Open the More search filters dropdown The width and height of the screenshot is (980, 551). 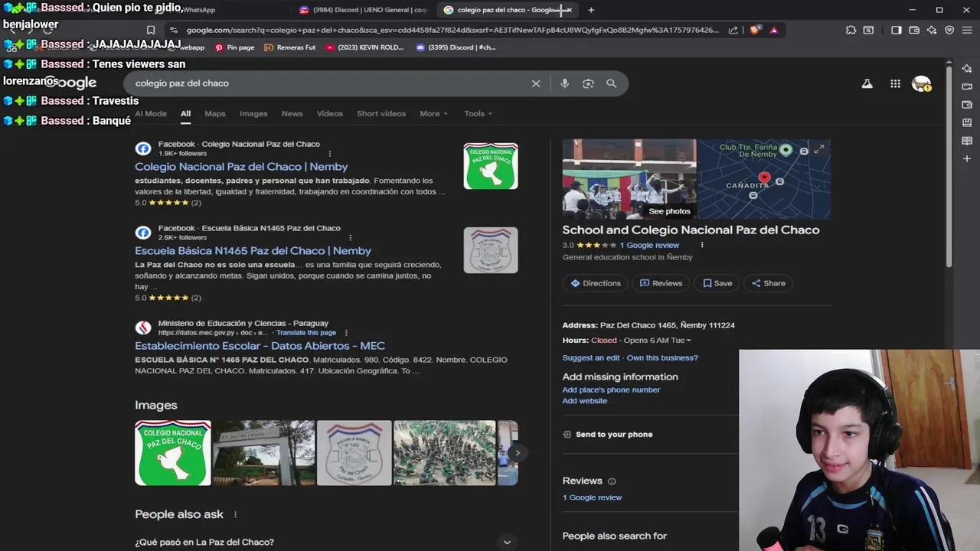pos(433,113)
